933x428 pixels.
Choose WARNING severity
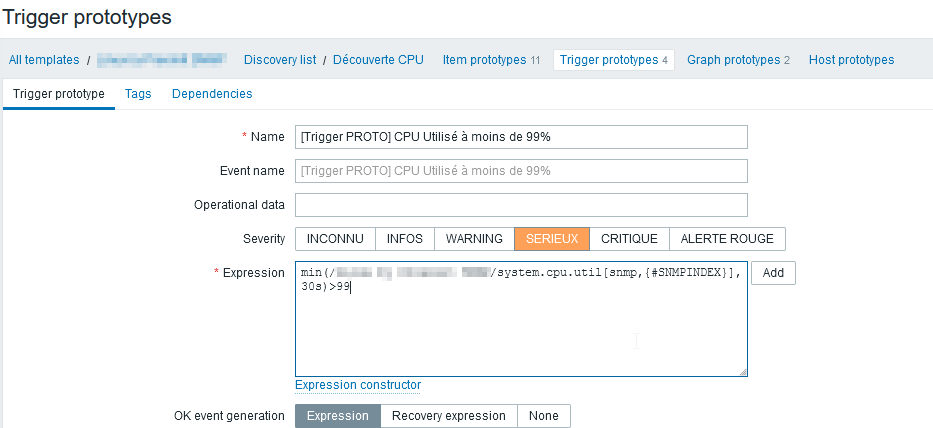point(474,239)
